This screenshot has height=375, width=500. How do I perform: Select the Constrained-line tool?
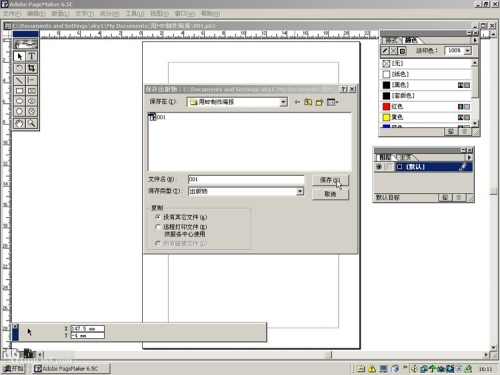point(31,80)
